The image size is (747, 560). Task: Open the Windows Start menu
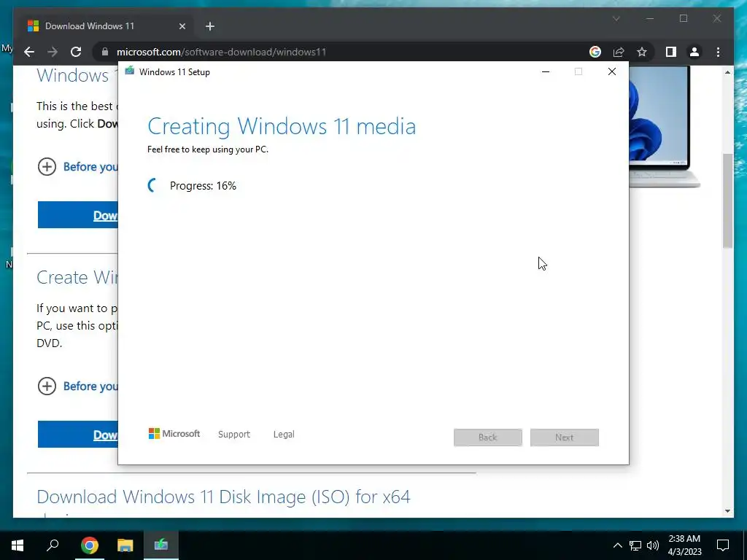coord(18,545)
